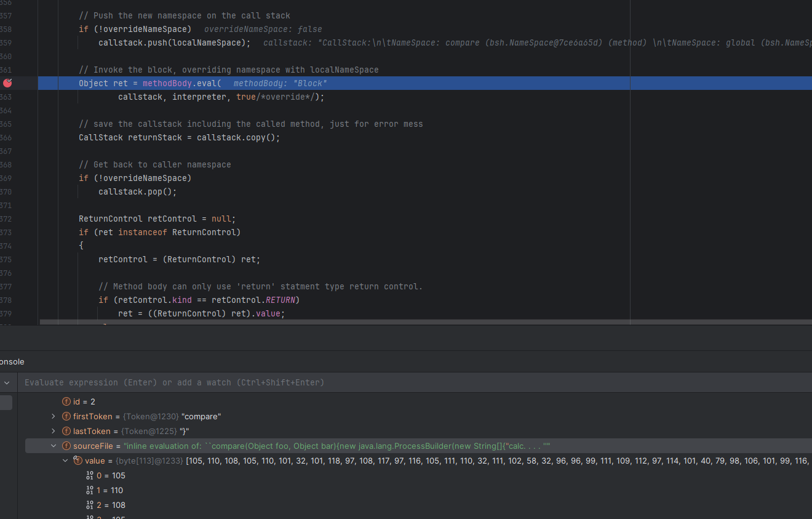Click the field icon beside sourceFile
This screenshot has height=519, width=812.
[x=66, y=446]
